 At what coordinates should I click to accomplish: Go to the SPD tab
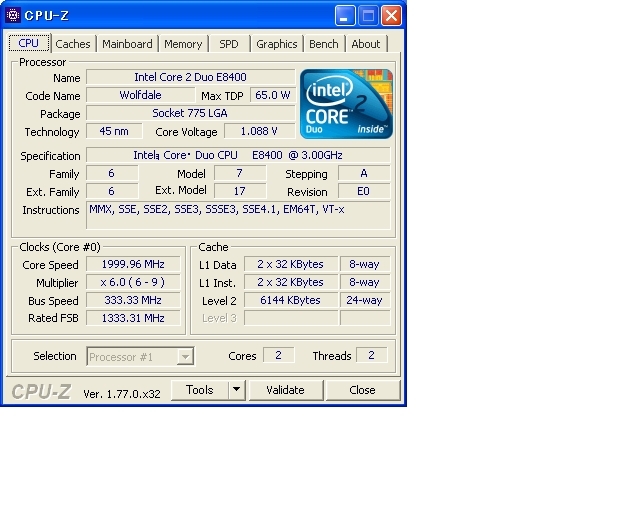pos(229,44)
